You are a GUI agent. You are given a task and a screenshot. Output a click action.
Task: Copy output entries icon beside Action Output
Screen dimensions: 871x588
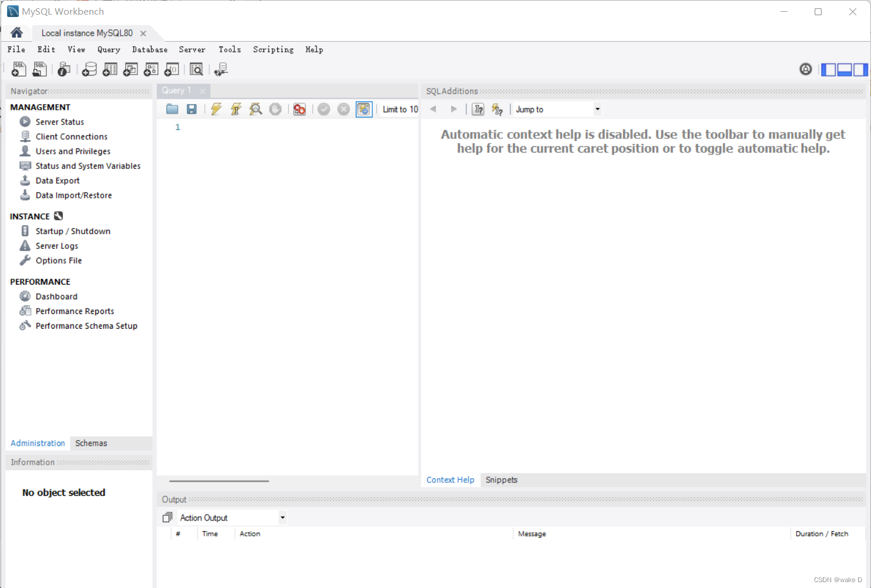(167, 518)
